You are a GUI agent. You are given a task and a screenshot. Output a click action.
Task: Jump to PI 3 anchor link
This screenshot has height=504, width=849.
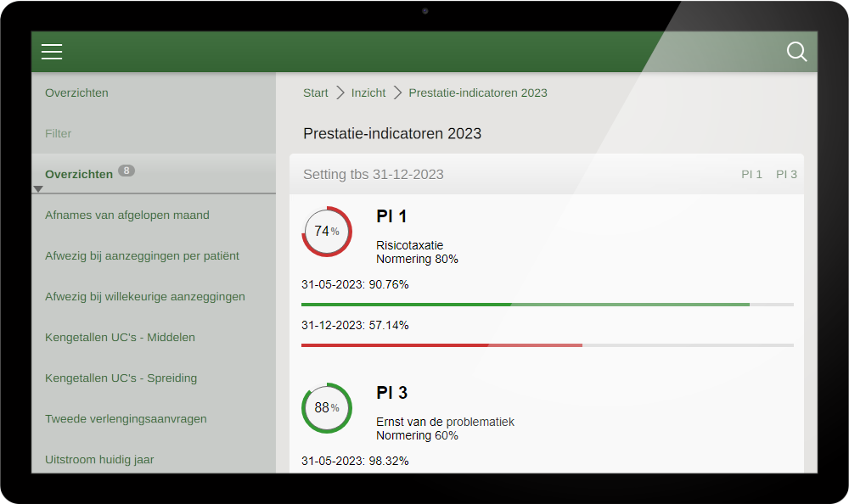pos(786,174)
